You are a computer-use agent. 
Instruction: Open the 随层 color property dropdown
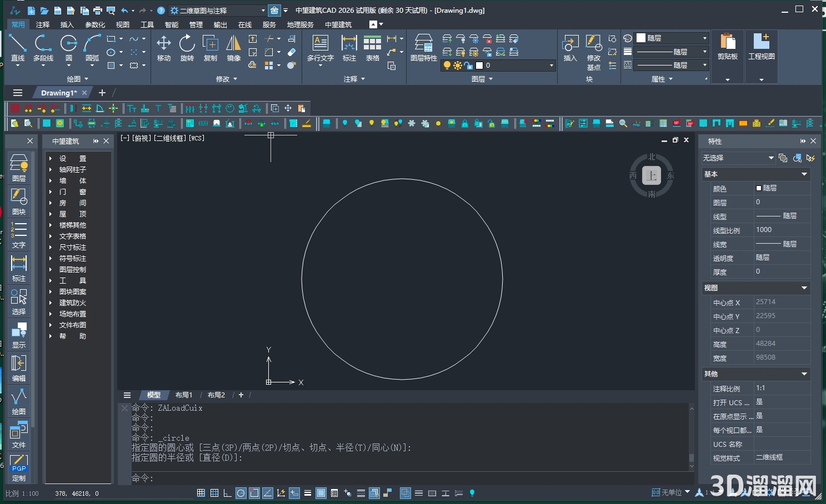pos(672,38)
